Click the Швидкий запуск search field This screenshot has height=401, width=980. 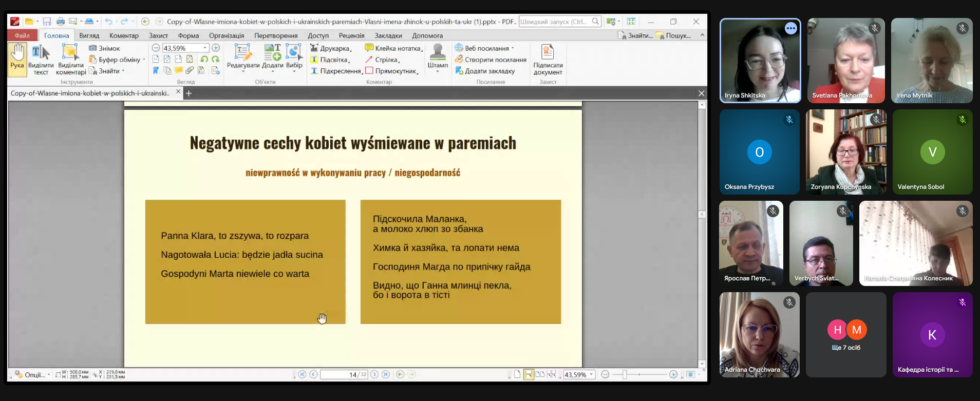[559, 22]
